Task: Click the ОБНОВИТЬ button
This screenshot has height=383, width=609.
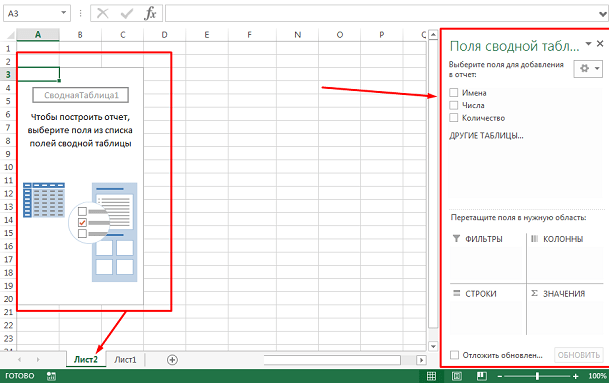Action: tap(579, 355)
